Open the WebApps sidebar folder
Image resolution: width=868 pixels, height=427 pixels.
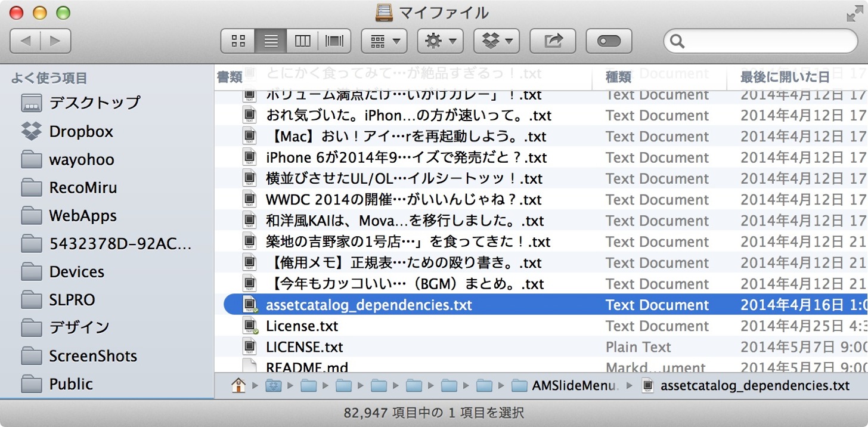68,215
